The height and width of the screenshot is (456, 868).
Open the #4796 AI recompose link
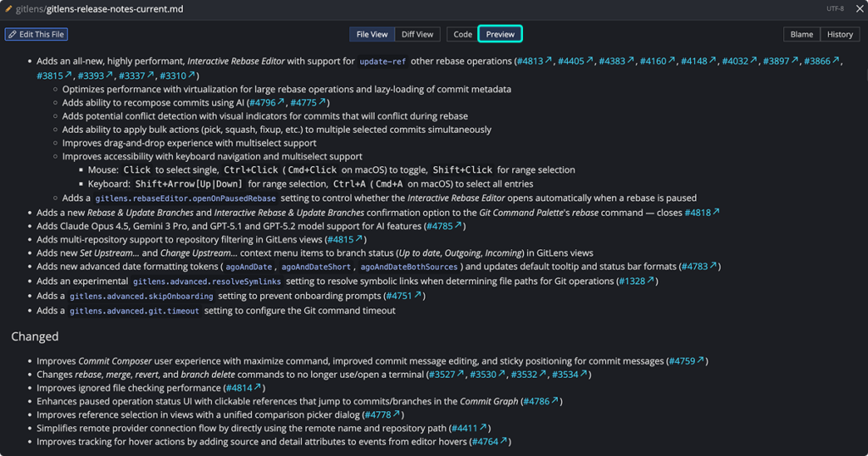(267, 103)
